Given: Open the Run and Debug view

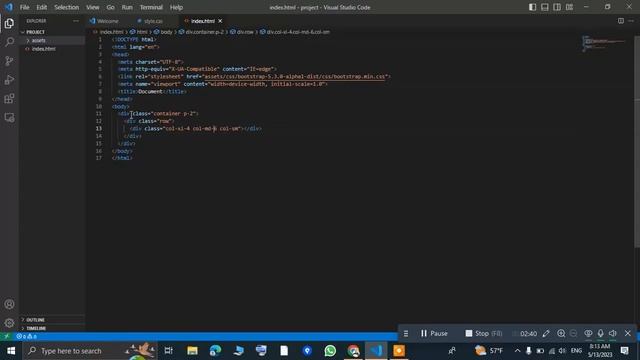Looking at the screenshot, I should (x=9, y=80).
